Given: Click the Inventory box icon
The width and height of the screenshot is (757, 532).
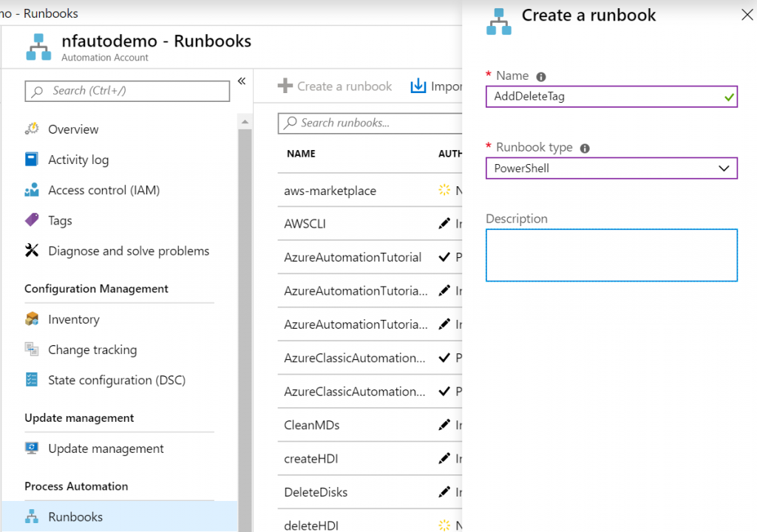Looking at the screenshot, I should click(32, 319).
